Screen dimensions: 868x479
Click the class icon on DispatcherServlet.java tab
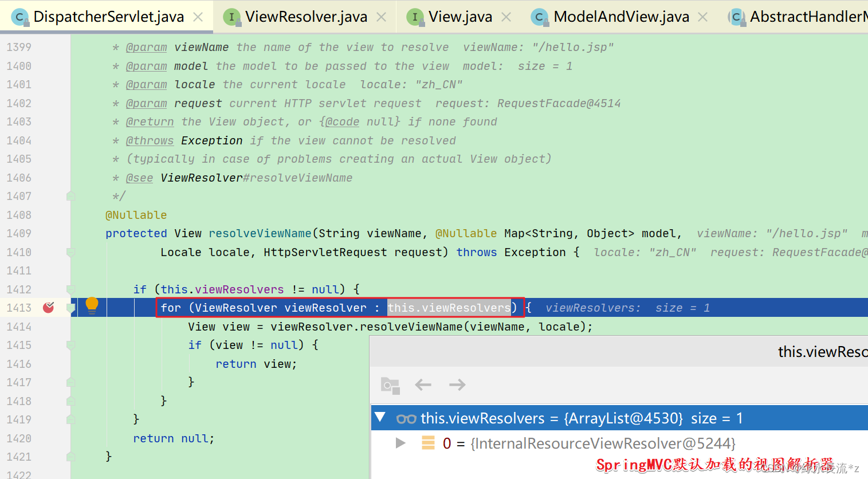[19, 17]
